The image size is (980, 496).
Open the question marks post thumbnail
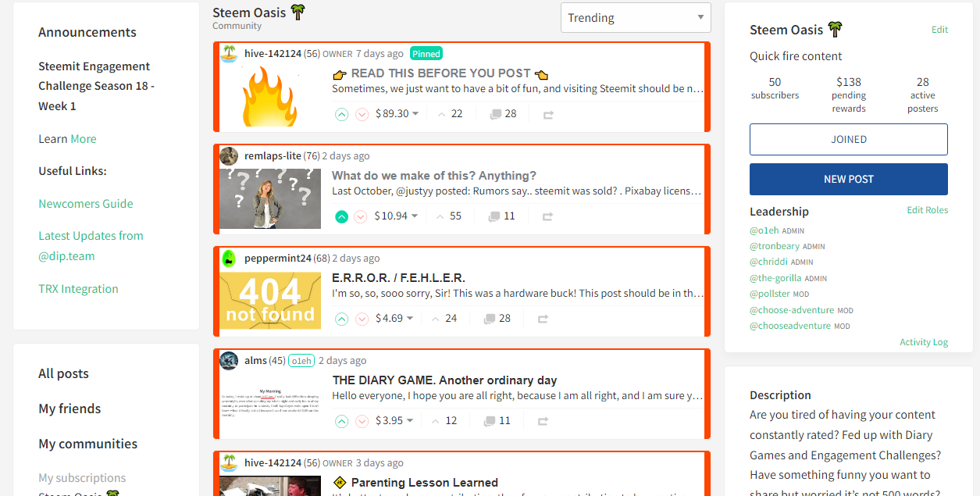[270, 199]
